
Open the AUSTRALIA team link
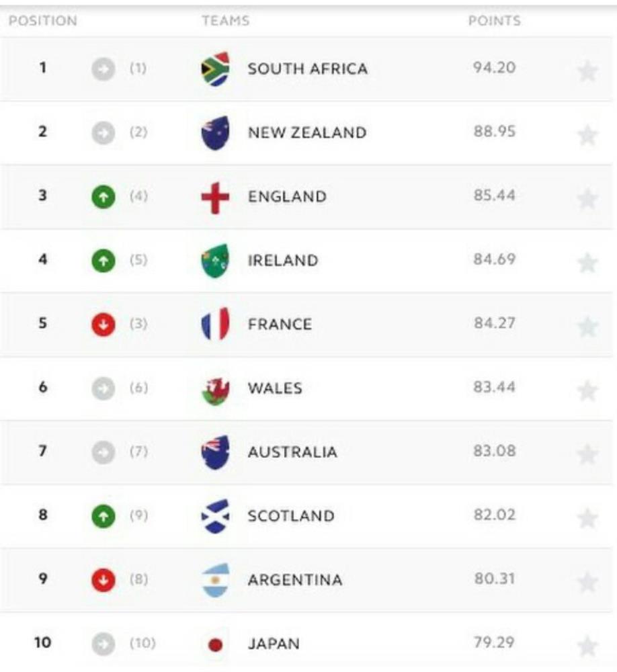tap(292, 452)
